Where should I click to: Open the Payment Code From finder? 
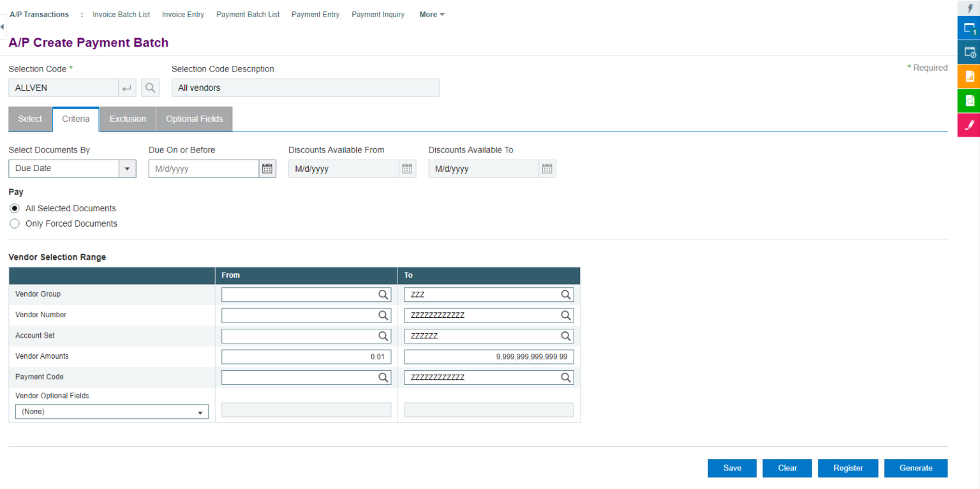coord(383,377)
